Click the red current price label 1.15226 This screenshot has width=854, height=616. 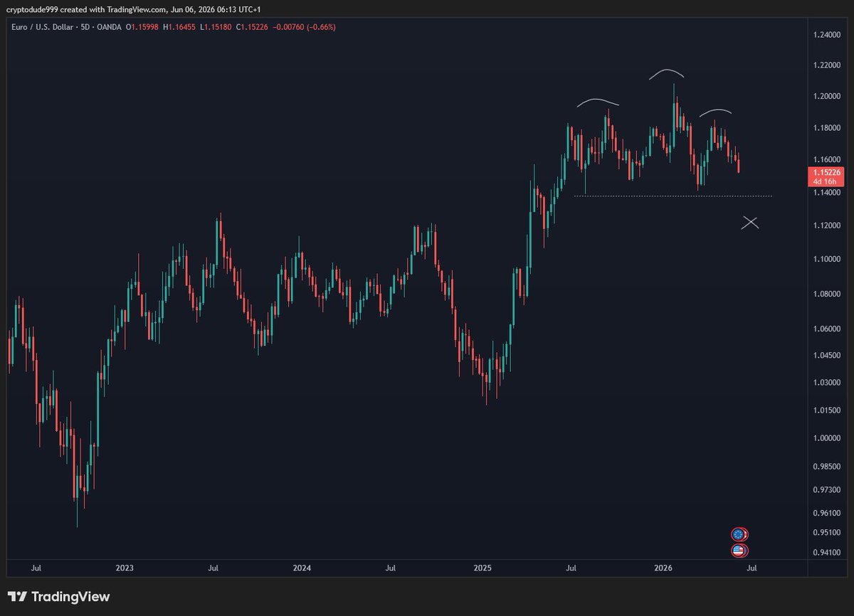tap(826, 172)
